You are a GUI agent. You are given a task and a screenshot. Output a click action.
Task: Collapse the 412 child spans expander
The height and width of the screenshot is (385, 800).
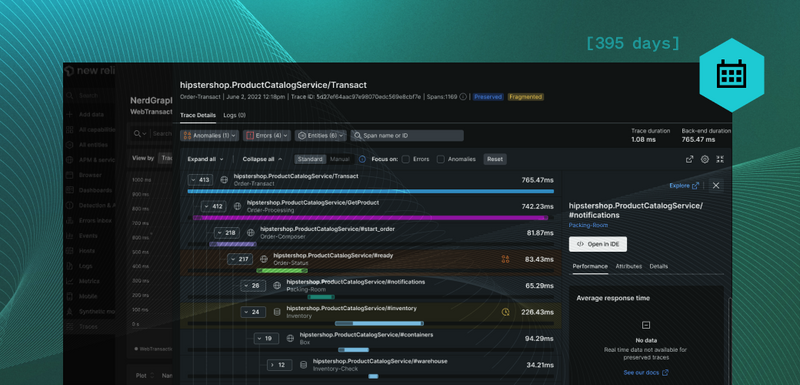coord(213,206)
